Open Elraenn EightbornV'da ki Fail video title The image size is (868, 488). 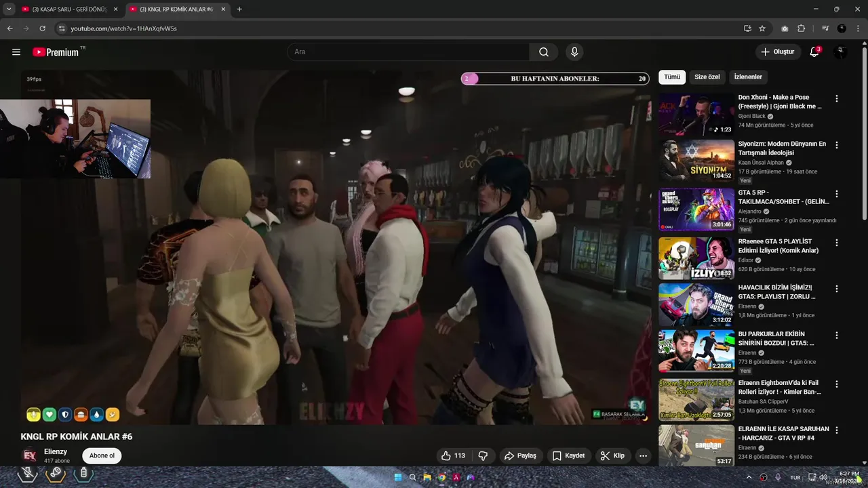pos(780,387)
